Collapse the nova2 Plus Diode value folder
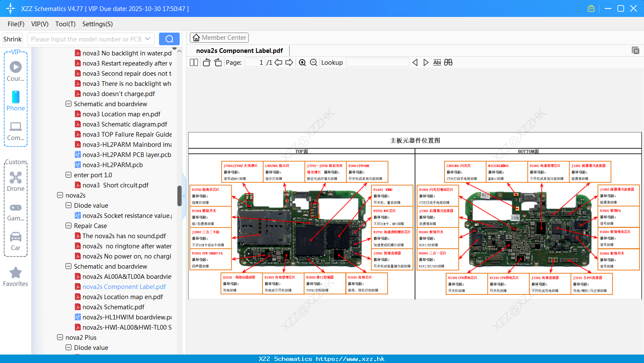The image size is (644, 363). [x=69, y=348]
